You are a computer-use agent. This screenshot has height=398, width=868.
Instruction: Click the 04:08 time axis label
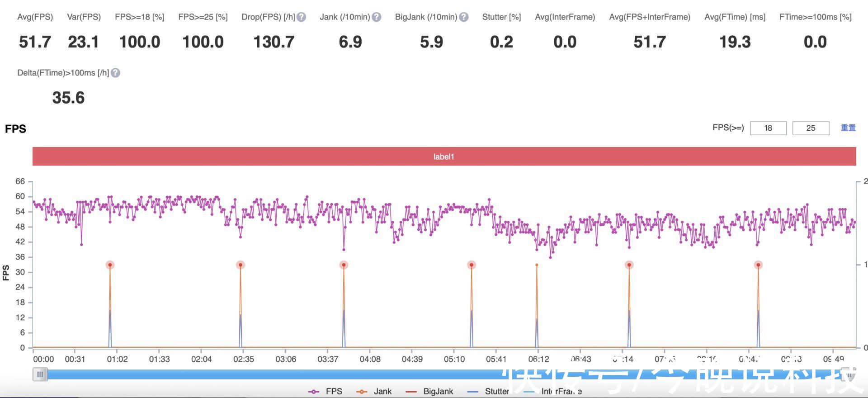(x=370, y=359)
